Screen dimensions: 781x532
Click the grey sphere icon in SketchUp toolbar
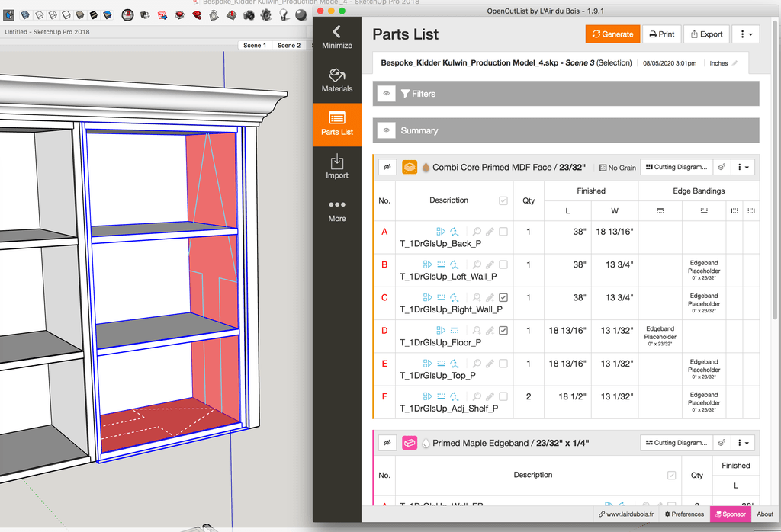point(301,15)
